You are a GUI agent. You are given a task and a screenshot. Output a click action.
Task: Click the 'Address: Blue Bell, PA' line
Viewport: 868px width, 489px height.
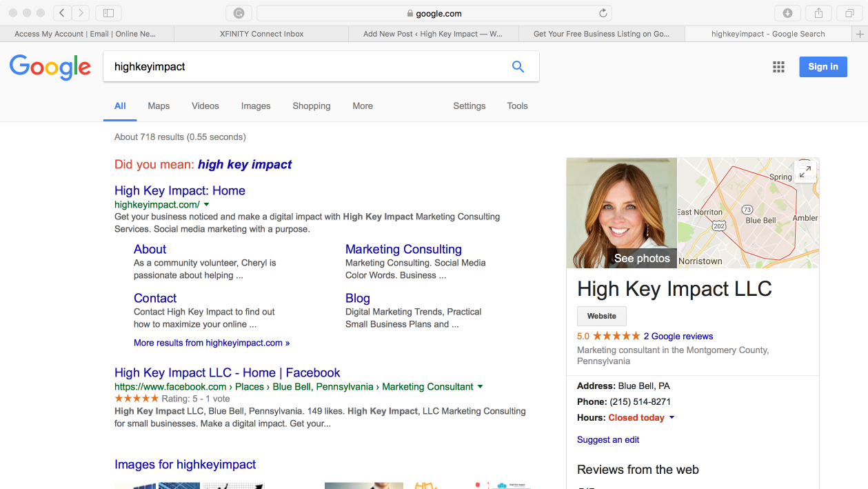click(x=623, y=386)
